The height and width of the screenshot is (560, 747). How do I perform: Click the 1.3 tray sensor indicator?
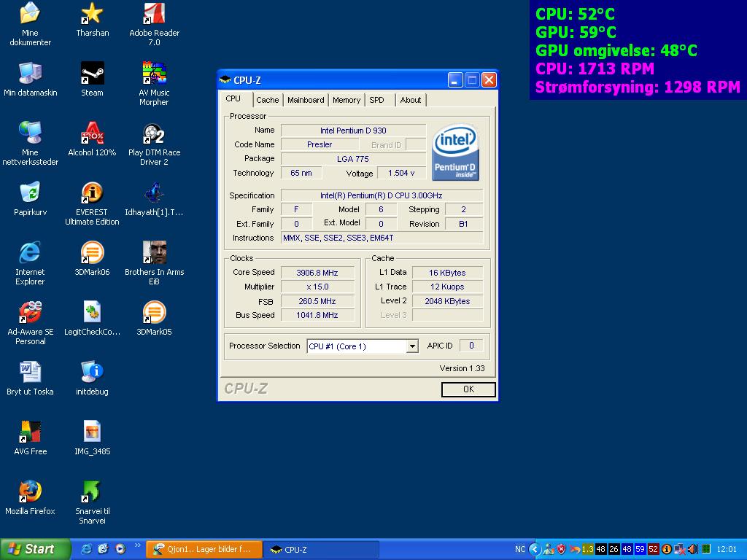click(587, 549)
